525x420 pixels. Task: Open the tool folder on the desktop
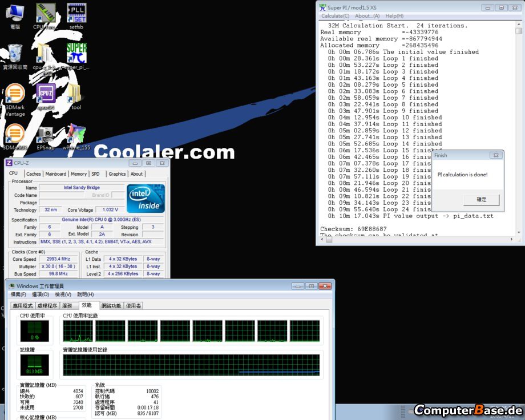(76, 95)
